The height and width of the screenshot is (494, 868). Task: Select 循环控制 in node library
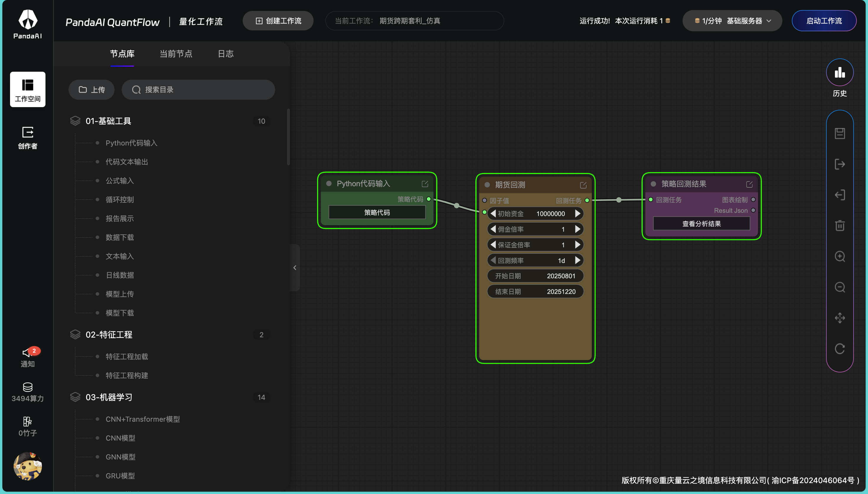[120, 199]
